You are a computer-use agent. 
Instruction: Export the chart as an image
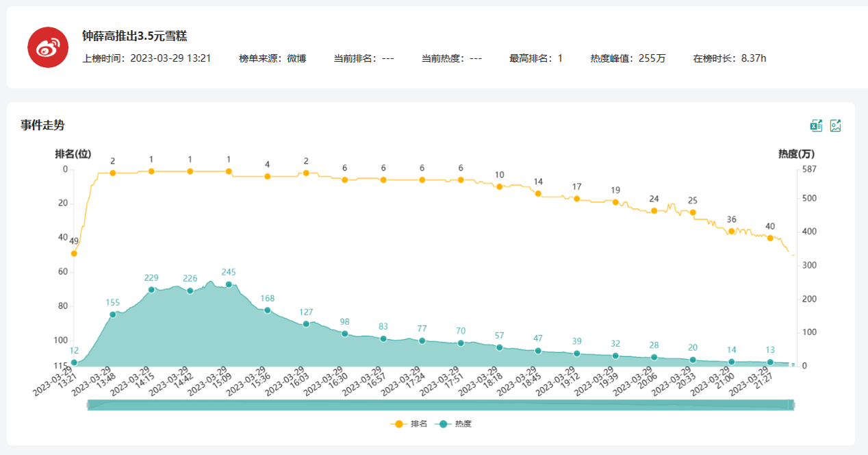pos(835,125)
